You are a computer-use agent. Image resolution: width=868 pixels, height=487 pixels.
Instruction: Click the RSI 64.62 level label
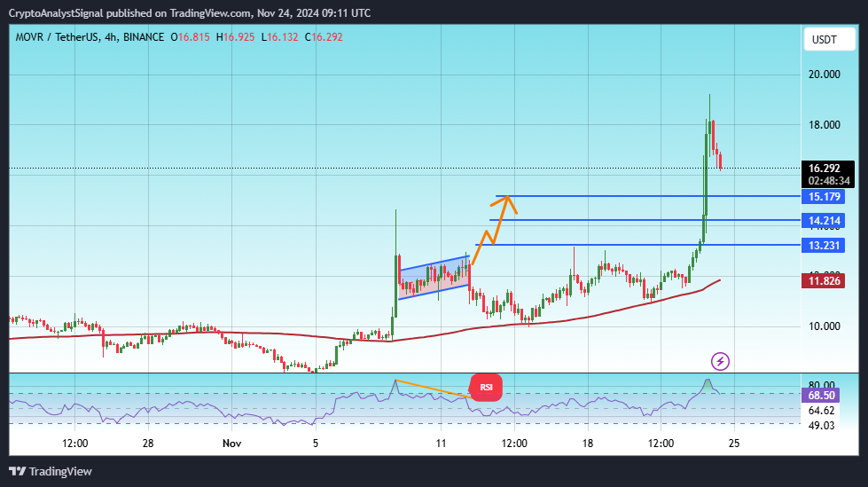tap(822, 411)
